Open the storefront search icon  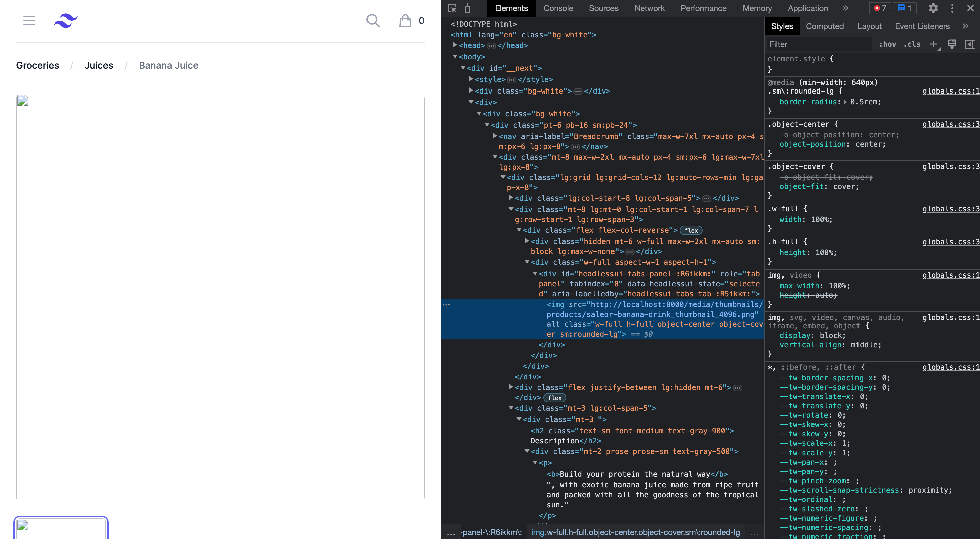(373, 21)
